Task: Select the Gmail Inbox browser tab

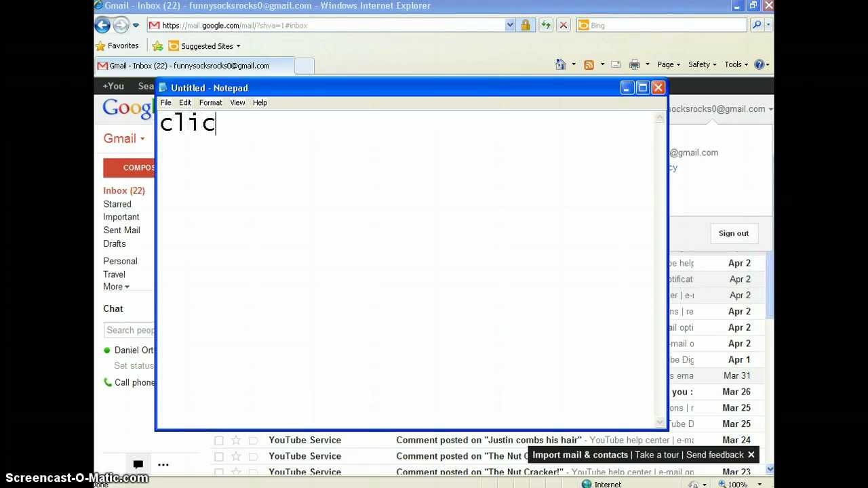Action: coord(193,66)
